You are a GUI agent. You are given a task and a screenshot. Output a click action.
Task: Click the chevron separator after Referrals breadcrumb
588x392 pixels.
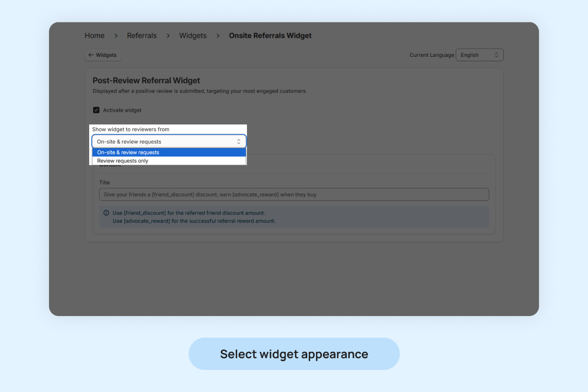(x=168, y=36)
